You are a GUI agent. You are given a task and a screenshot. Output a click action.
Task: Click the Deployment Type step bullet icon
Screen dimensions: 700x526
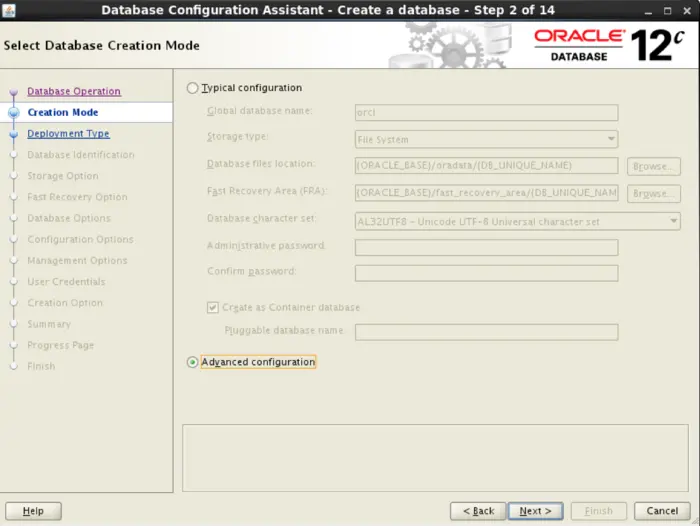(x=14, y=134)
